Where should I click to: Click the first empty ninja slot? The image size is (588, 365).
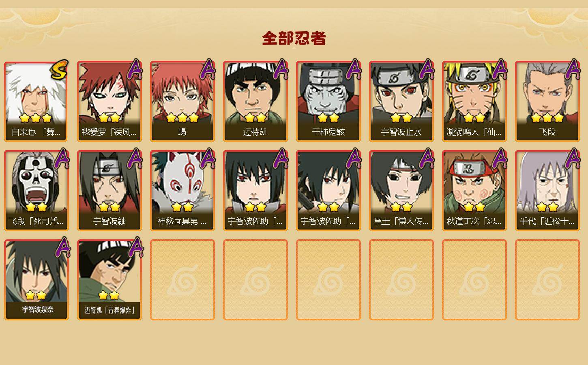(182, 280)
